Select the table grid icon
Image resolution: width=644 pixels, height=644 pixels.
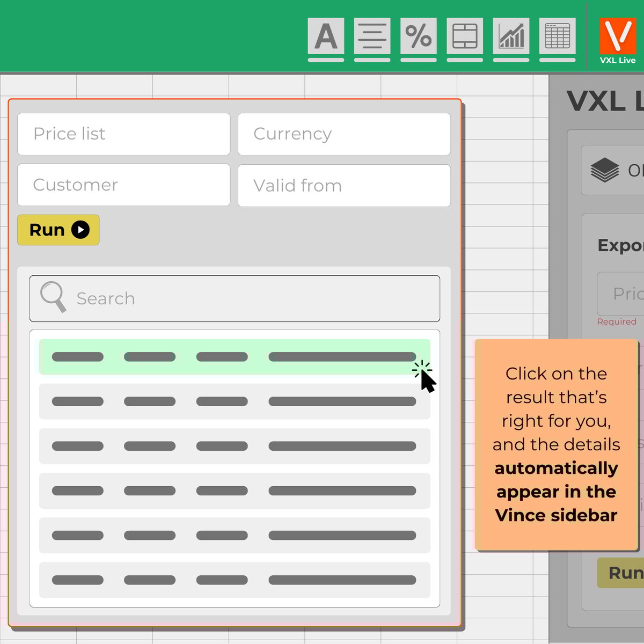coord(557,36)
